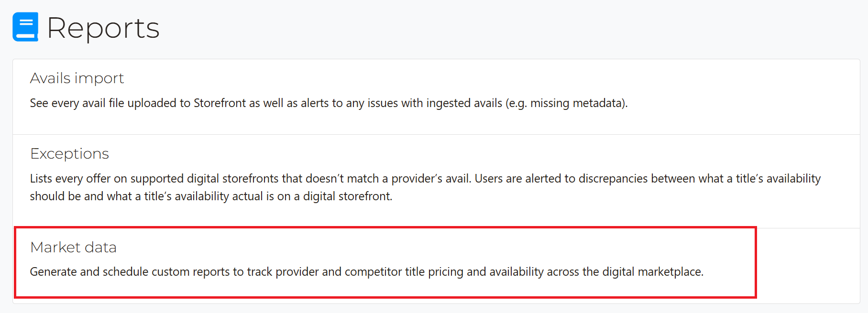This screenshot has height=313, width=868.
Task: Open the Avails import report
Action: click(x=77, y=78)
